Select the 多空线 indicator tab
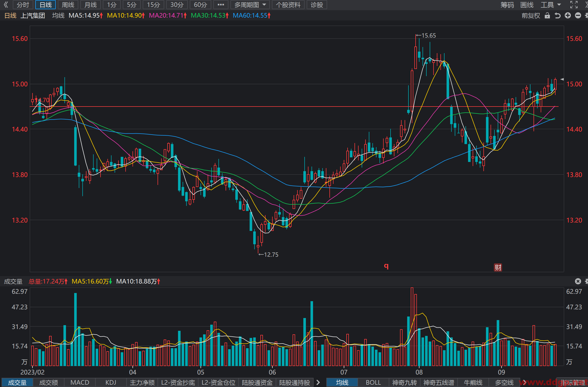This screenshot has width=588, height=387. (x=504, y=382)
